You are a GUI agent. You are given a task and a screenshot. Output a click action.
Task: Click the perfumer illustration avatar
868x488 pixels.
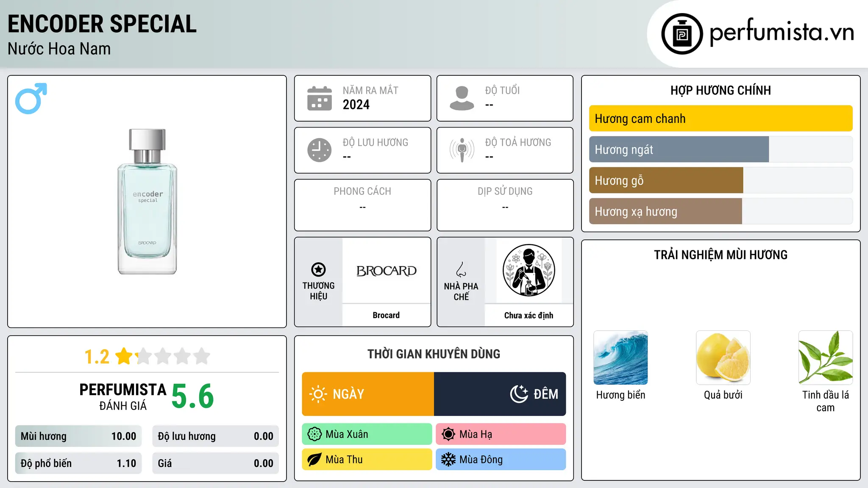point(529,270)
